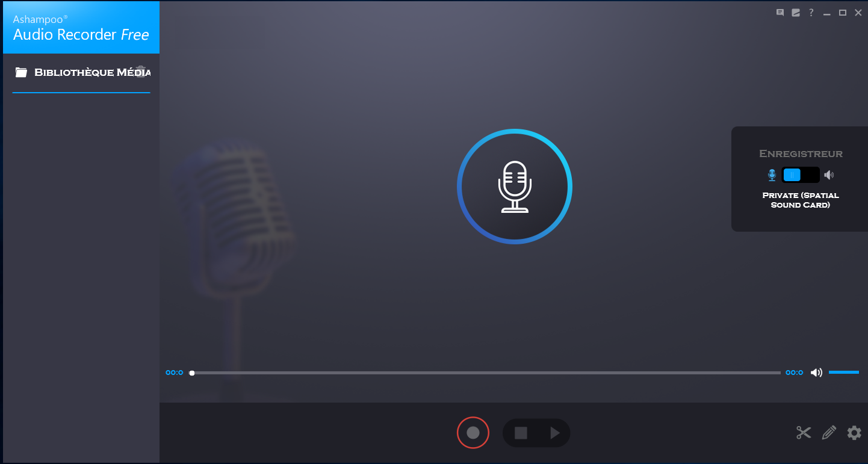868x464 pixels.
Task: Open the scissors cut tool
Action: [x=804, y=433]
